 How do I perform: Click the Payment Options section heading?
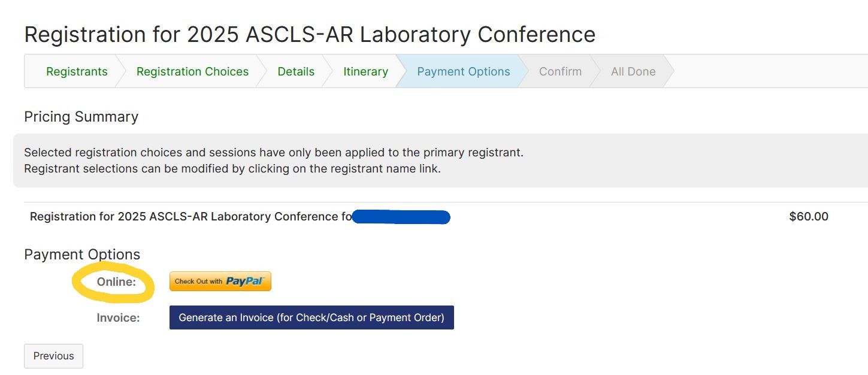pos(82,254)
